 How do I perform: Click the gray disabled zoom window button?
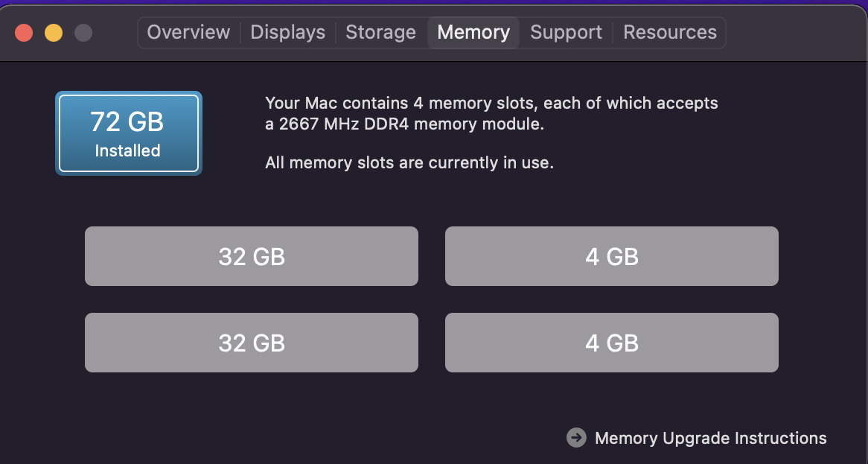click(x=83, y=33)
